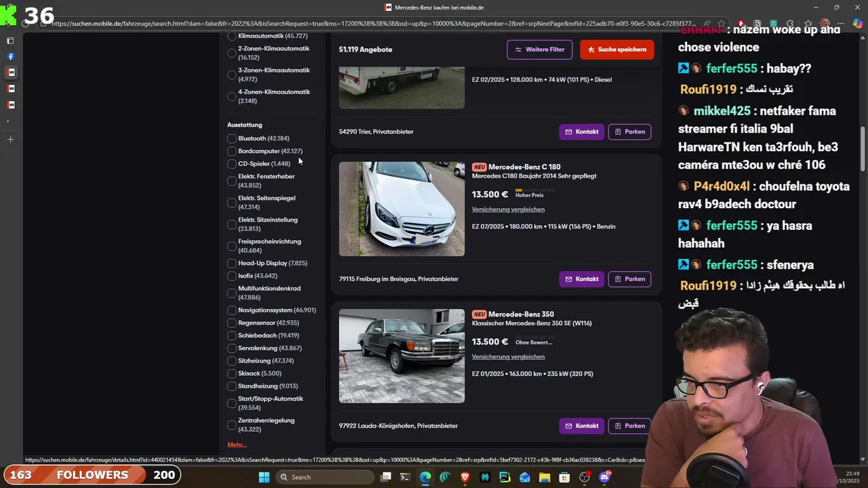Open Brave browser from taskbar
This screenshot has width=868, height=488.
point(465,477)
